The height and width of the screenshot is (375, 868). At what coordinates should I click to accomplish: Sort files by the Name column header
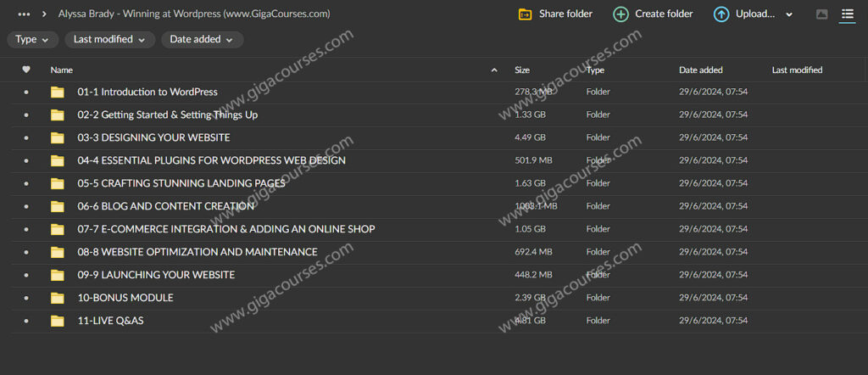coord(62,70)
